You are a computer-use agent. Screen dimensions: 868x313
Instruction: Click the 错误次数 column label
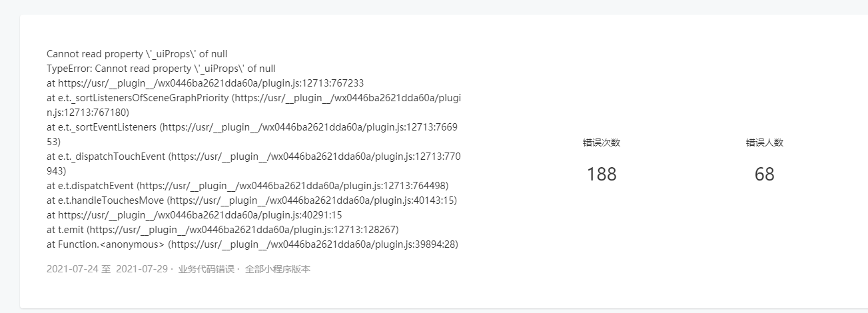pyautogui.click(x=602, y=143)
